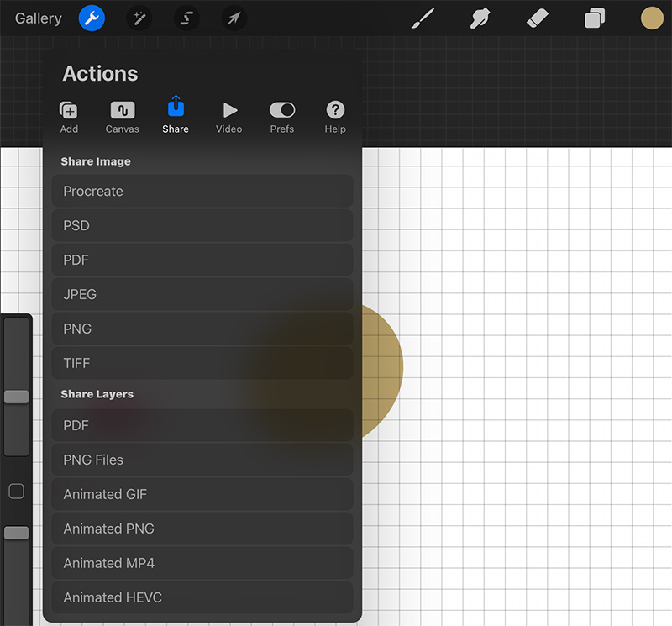Select the Eraser tool
The height and width of the screenshot is (626, 672).
(x=537, y=18)
